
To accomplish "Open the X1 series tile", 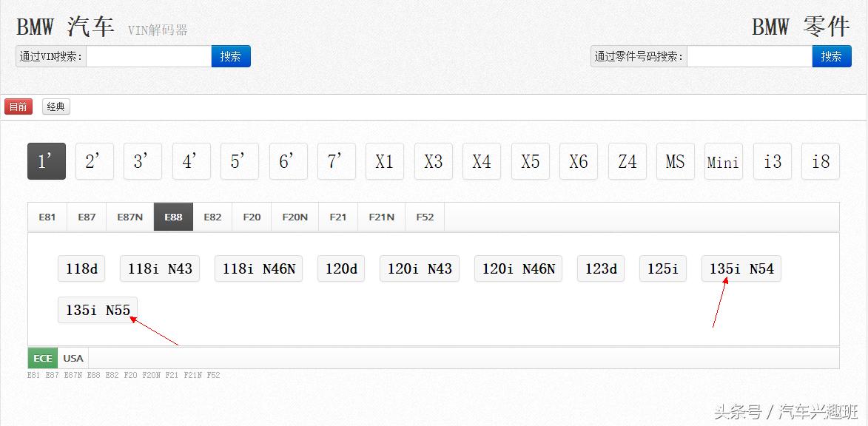I will pos(385,161).
